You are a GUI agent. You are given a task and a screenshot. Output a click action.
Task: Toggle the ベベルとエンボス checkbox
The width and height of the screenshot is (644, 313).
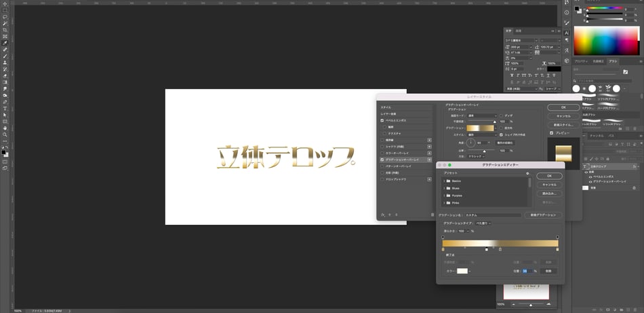point(382,120)
